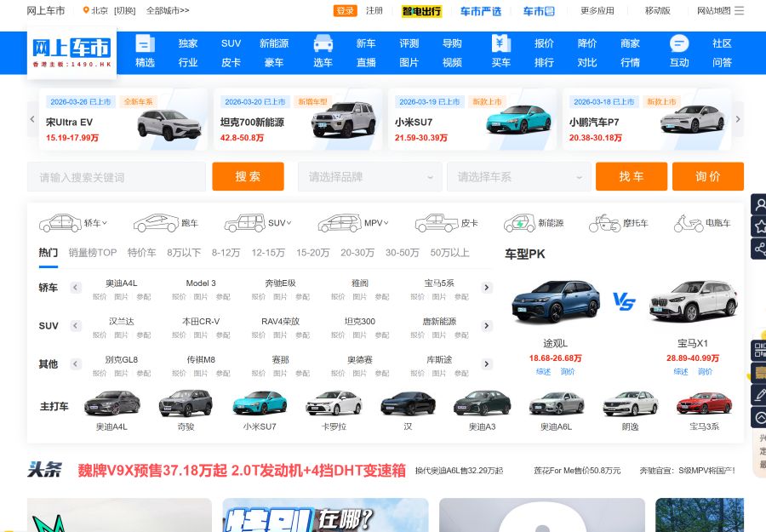Click the search keyword input field

(x=117, y=176)
